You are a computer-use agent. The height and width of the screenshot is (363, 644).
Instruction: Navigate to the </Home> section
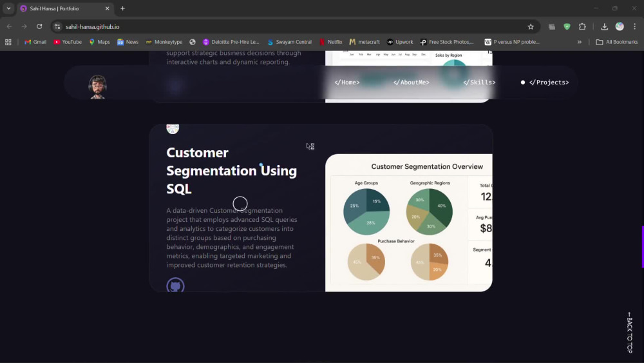click(x=346, y=83)
